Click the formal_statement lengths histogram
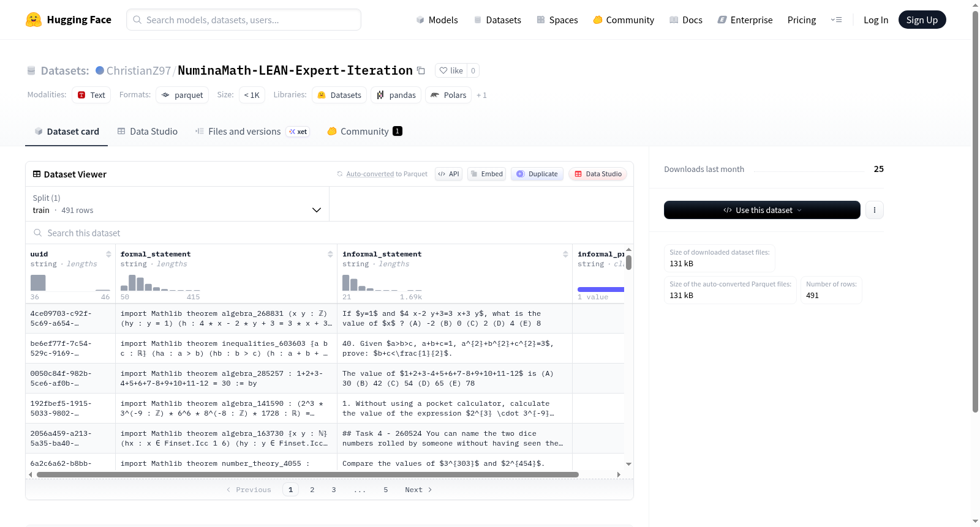The width and height of the screenshot is (980, 527). pos(160,283)
